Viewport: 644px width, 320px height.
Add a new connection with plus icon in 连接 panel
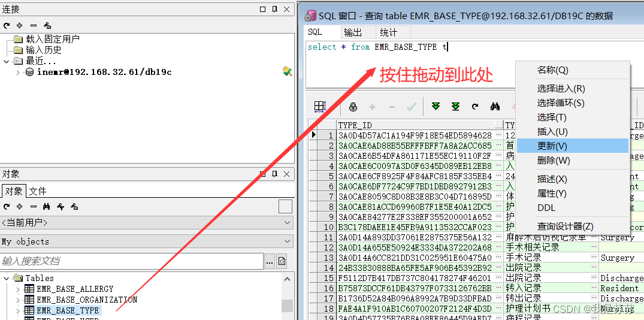tap(19, 26)
